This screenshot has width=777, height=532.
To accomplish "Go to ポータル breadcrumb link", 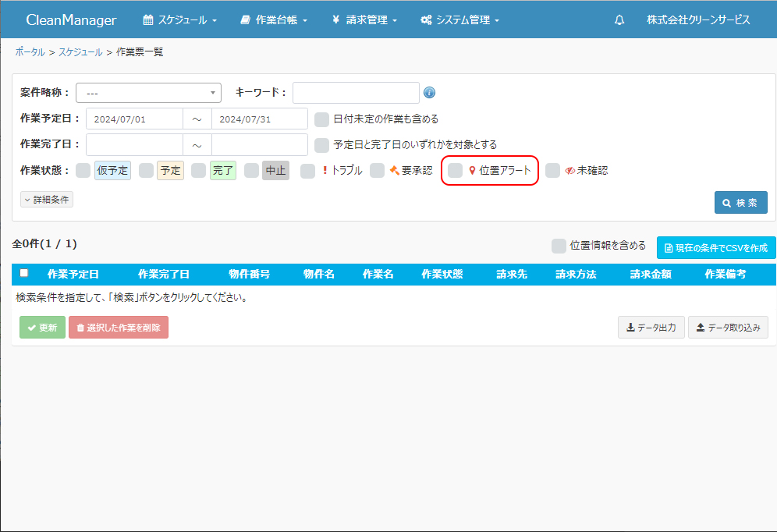I will (x=30, y=52).
